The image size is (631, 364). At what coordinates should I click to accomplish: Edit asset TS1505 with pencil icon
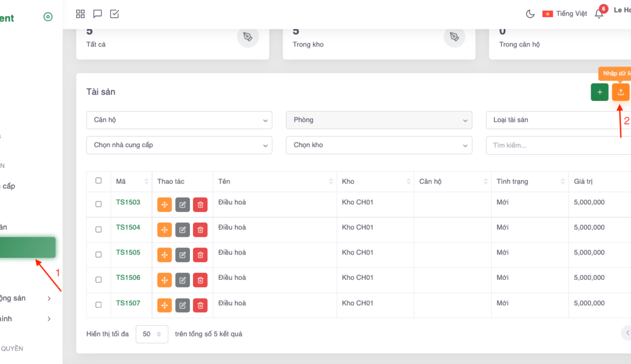182,255
